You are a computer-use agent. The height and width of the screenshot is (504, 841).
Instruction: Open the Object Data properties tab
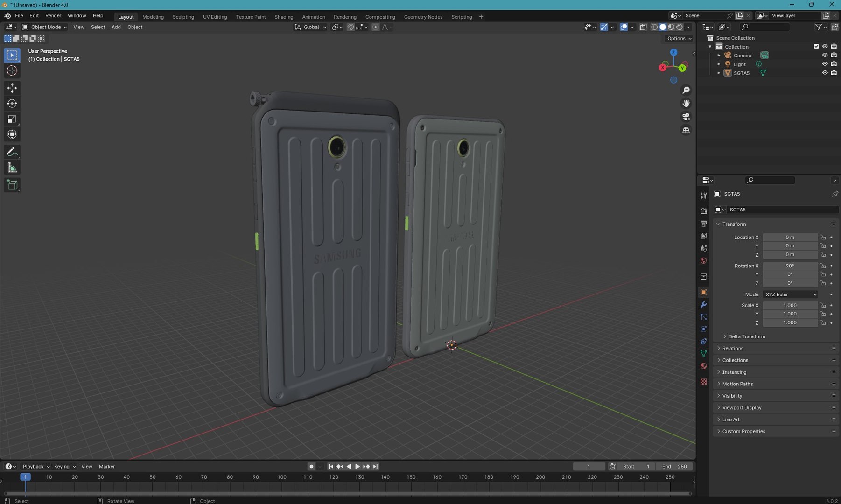click(x=703, y=354)
